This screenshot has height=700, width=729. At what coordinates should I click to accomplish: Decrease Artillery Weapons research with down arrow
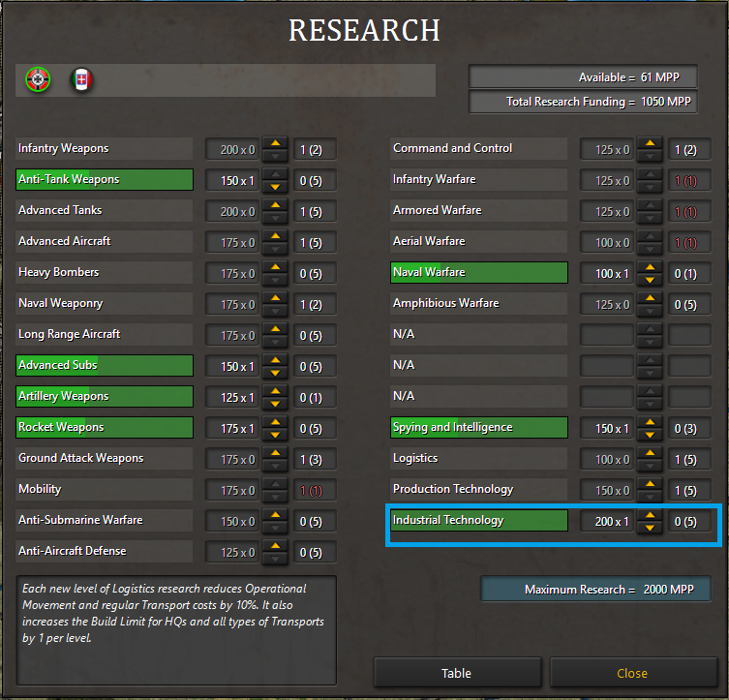click(x=275, y=404)
